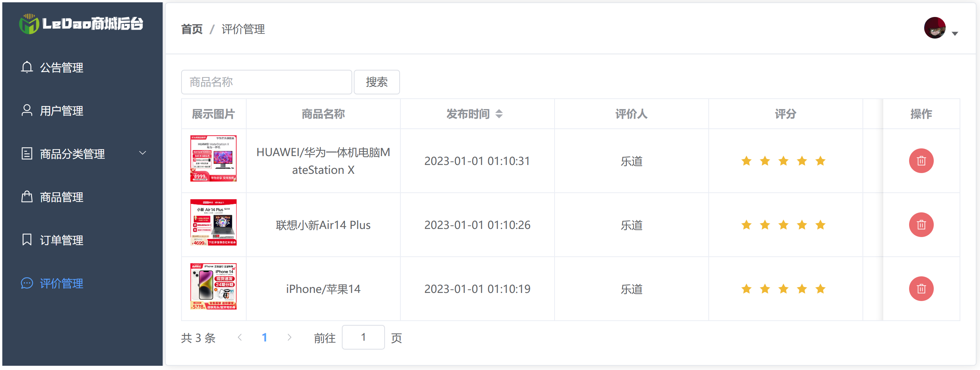Click the bookmark icon for 订单管理
Viewport: 980px width, 370px height.
tap(27, 240)
